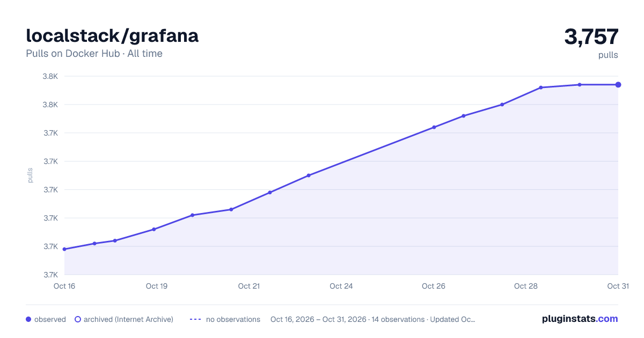This screenshot has width=644, height=338.
Task: Click the Oct 28 x-axis label
Action: pyautogui.click(x=526, y=286)
